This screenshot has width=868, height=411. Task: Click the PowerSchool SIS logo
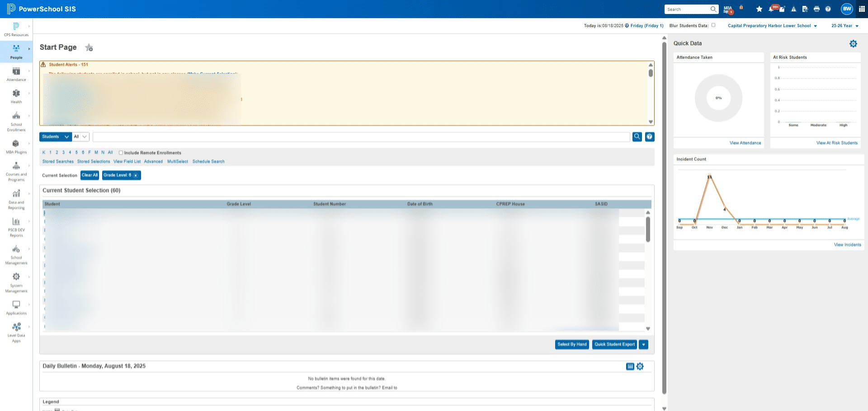tap(42, 9)
